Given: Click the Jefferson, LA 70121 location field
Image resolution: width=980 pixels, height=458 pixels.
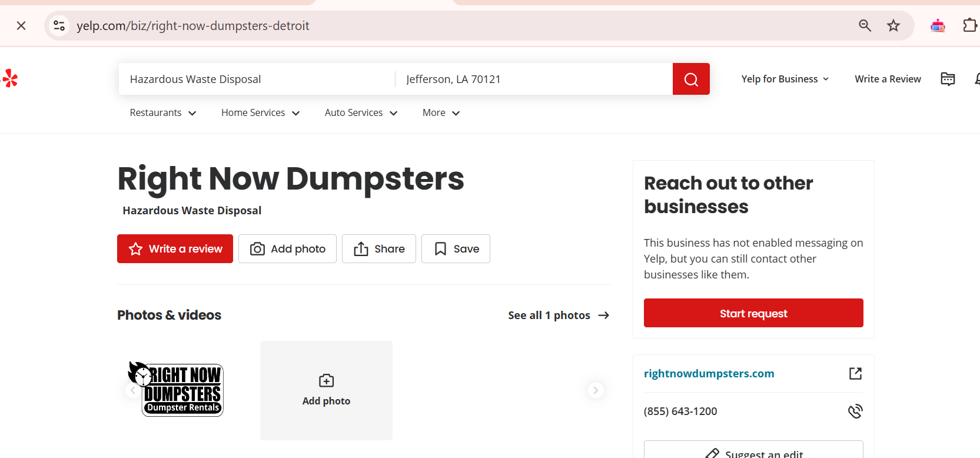Looking at the screenshot, I should 534,79.
